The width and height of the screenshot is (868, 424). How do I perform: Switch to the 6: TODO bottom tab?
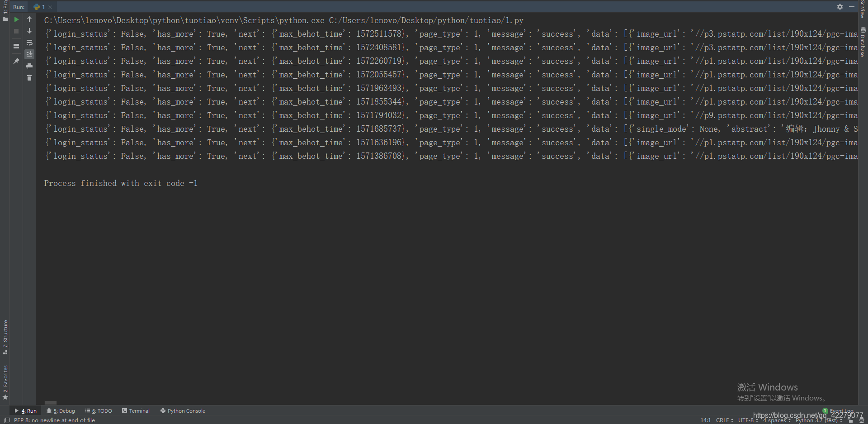point(99,411)
